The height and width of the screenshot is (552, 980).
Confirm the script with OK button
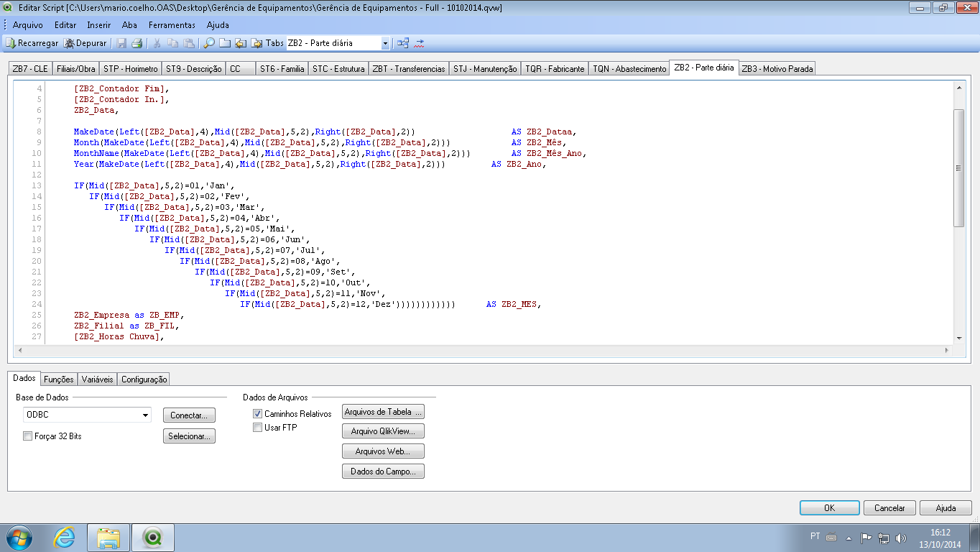829,507
